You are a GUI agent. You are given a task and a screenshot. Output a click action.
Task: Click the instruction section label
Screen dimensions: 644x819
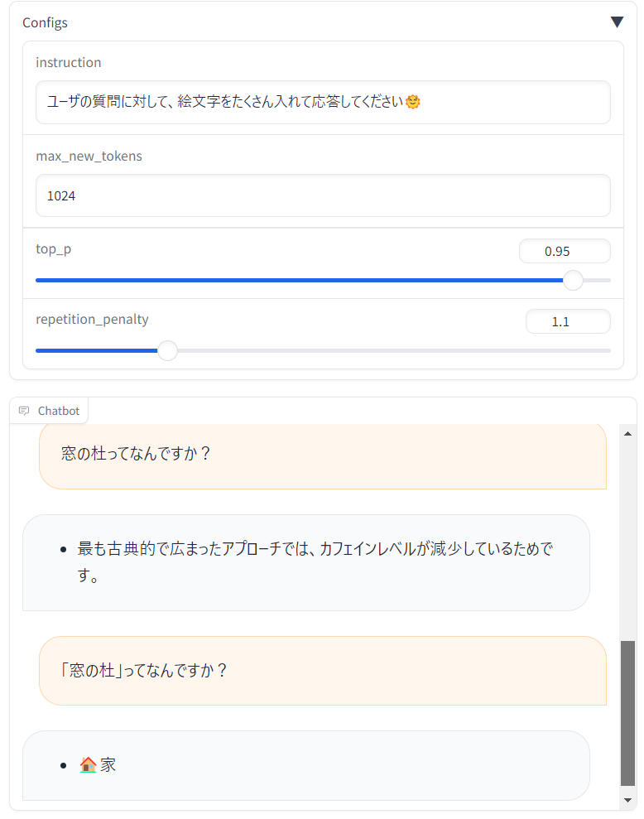[x=68, y=62]
